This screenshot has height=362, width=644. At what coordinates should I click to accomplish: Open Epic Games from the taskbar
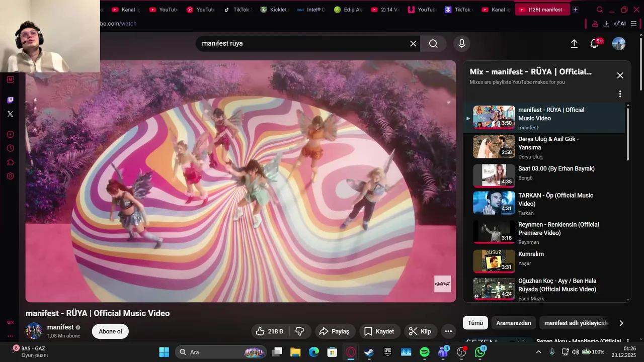(x=388, y=352)
